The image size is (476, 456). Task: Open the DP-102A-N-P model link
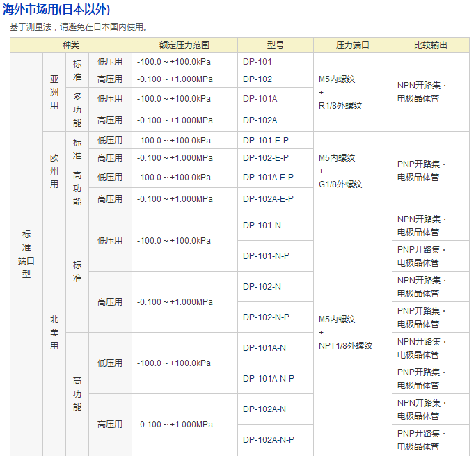click(x=269, y=440)
